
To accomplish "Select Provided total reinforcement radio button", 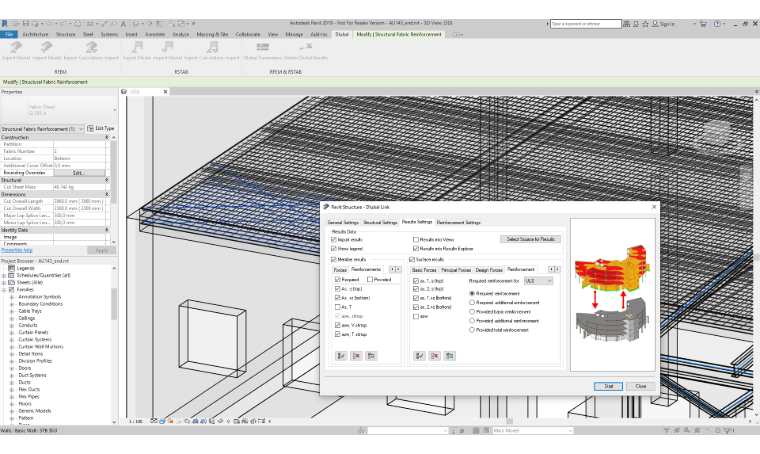I will (472, 329).
